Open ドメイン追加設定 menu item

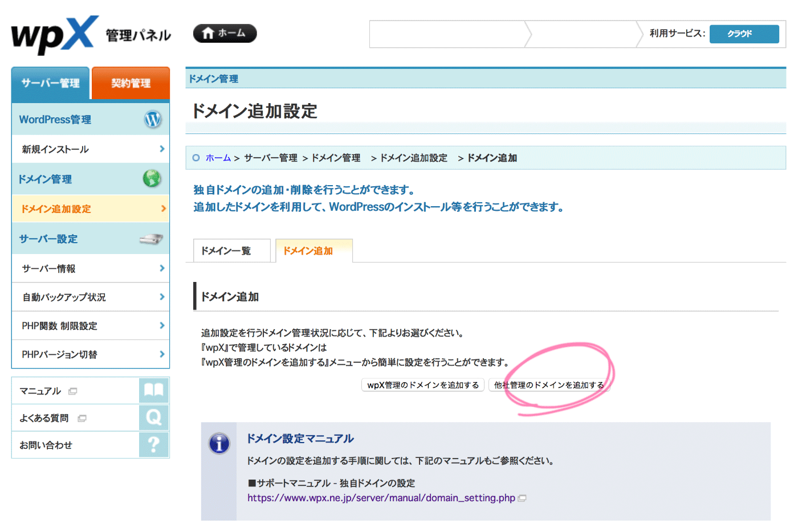click(x=91, y=208)
